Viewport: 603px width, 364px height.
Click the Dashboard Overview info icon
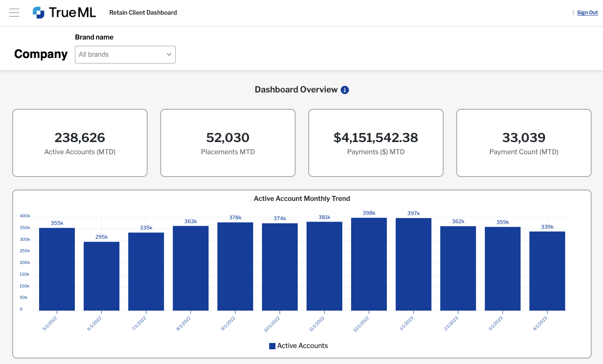(x=345, y=90)
